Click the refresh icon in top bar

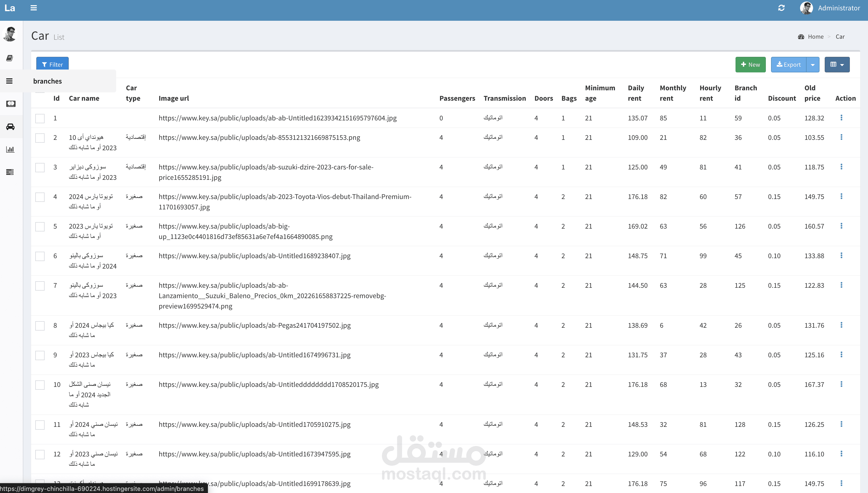tap(781, 8)
